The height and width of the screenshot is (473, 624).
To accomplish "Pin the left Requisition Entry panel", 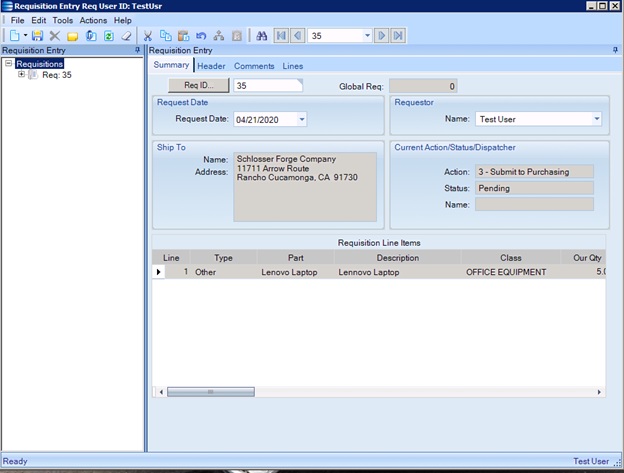I will tap(137, 50).
